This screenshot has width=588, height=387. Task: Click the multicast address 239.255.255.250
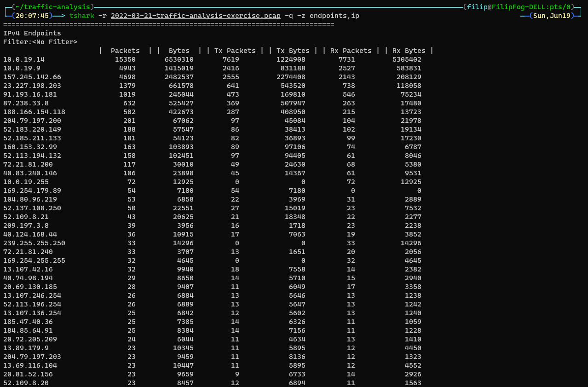34,243
